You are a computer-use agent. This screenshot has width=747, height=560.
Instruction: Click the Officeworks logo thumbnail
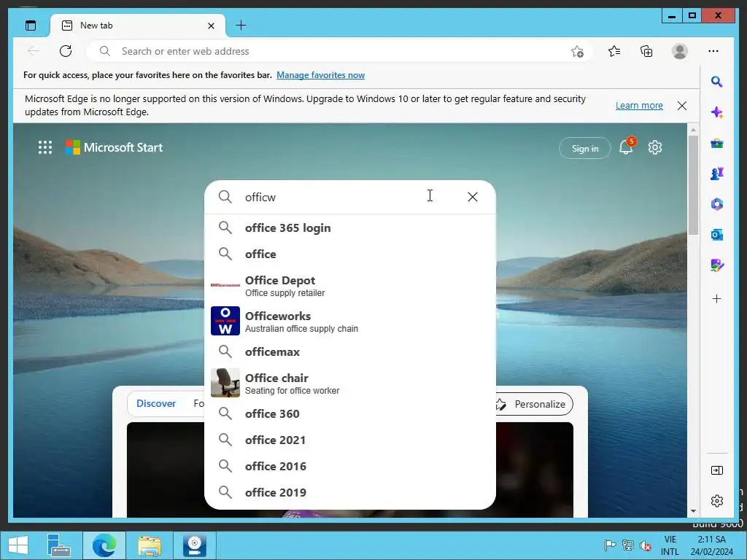[x=225, y=321]
